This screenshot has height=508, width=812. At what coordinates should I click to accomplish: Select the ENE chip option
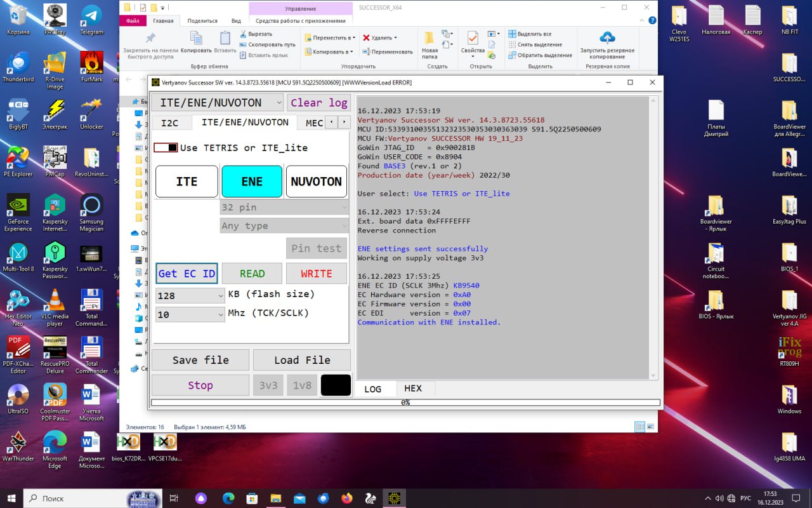[252, 182]
